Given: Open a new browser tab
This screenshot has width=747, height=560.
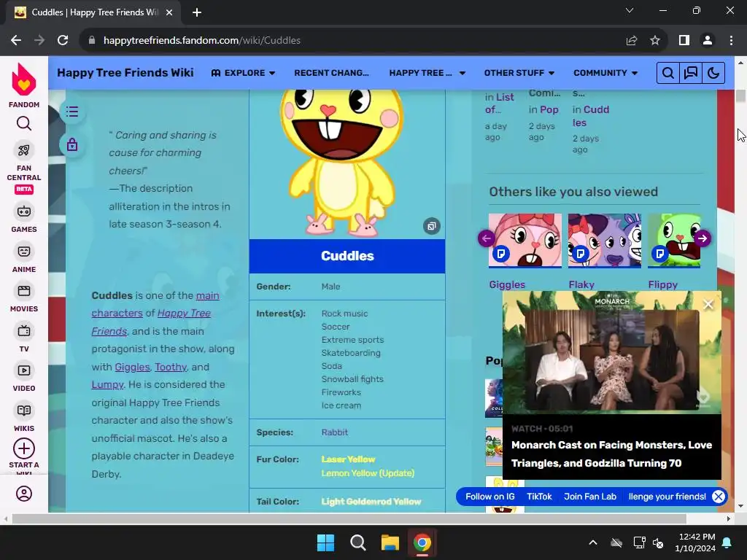Looking at the screenshot, I should [x=197, y=12].
